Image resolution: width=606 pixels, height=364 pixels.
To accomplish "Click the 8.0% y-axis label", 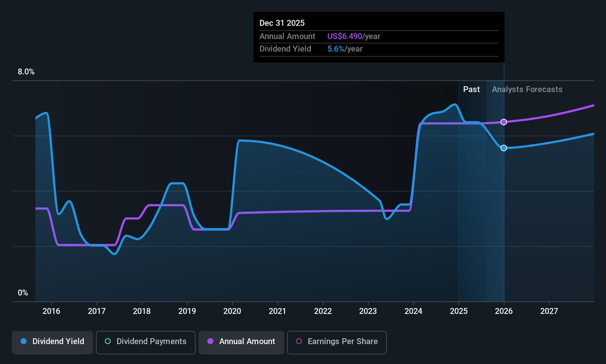I will tap(26, 72).
